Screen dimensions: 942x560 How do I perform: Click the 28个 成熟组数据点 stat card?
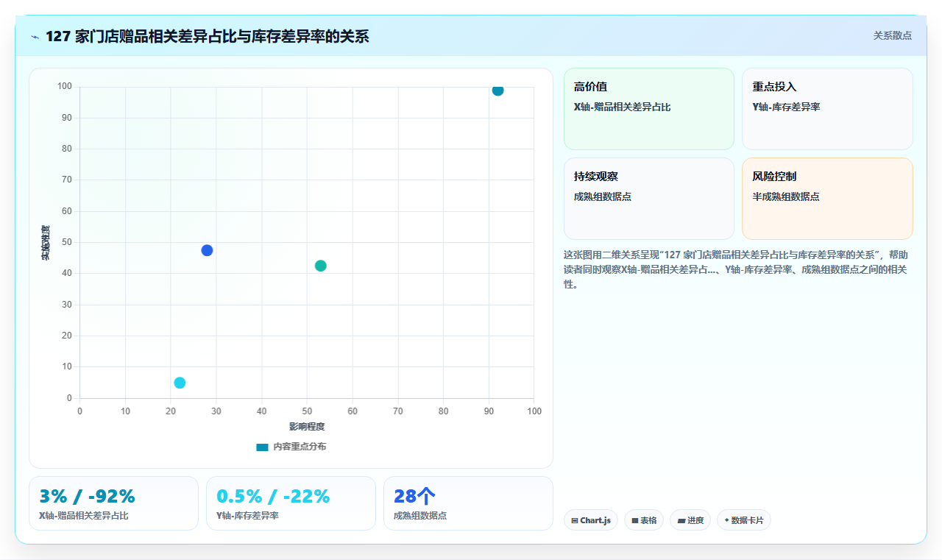pos(468,503)
